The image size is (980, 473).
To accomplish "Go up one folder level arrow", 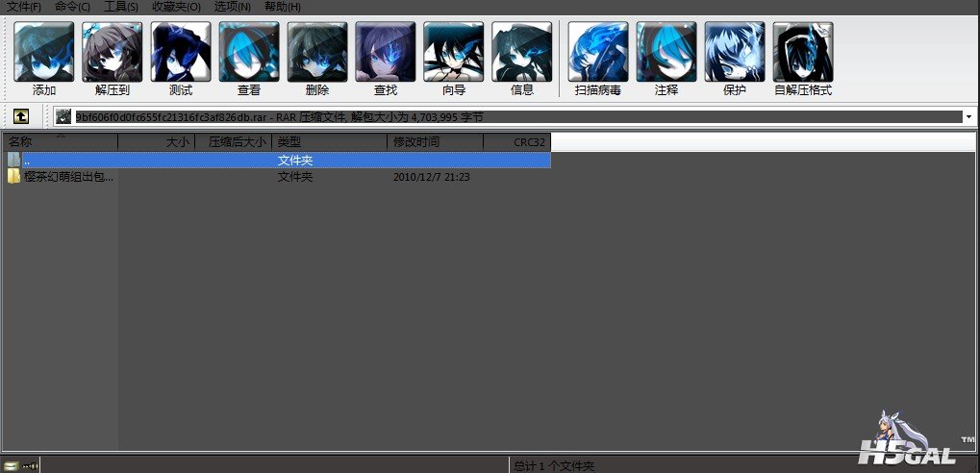I will tap(21, 116).
